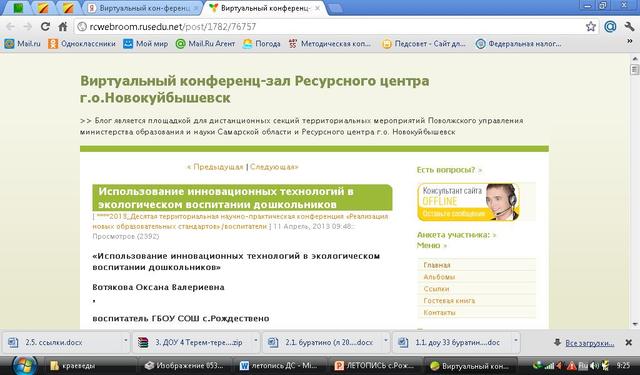The height and width of the screenshot is (375, 640).
Task: Open Mail.ru bookmark
Action: pos(22,44)
